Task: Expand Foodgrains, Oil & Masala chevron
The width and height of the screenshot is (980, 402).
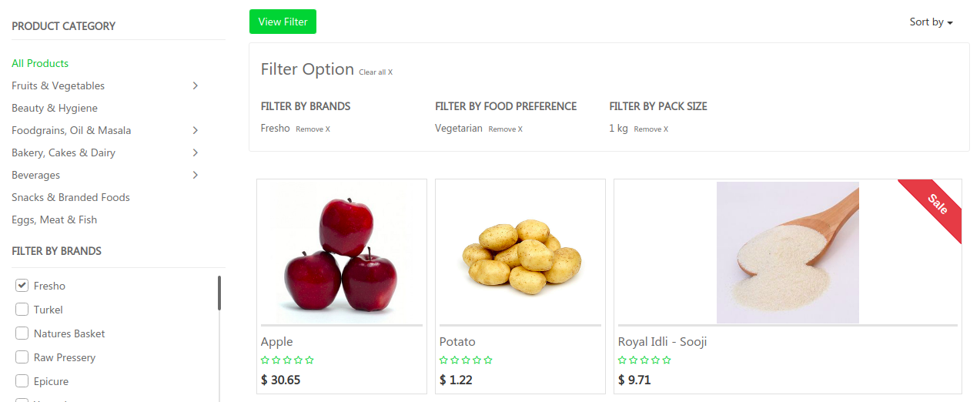Action: pos(196,130)
